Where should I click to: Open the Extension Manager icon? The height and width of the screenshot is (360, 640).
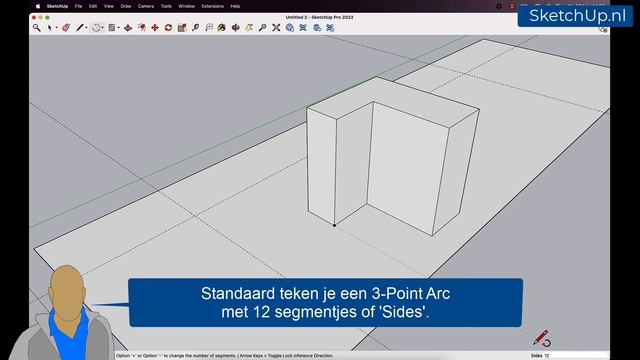(330, 28)
